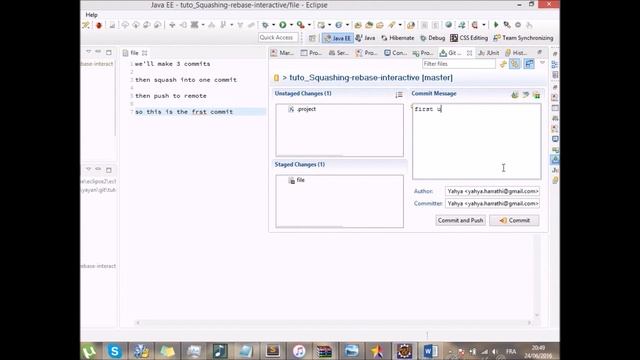Open the Debug launch bug icon
The height and width of the screenshot is (360, 640).
265,25
